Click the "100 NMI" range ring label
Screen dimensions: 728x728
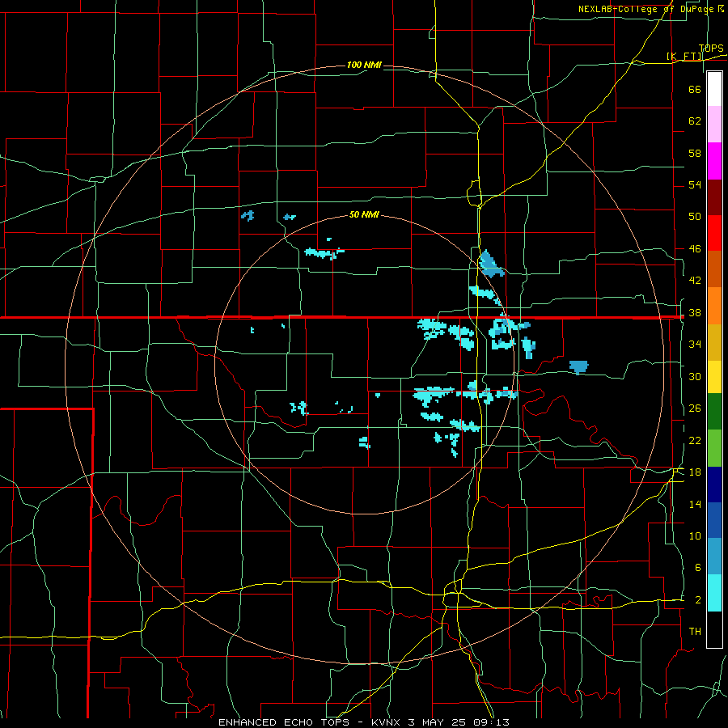[364, 65]
